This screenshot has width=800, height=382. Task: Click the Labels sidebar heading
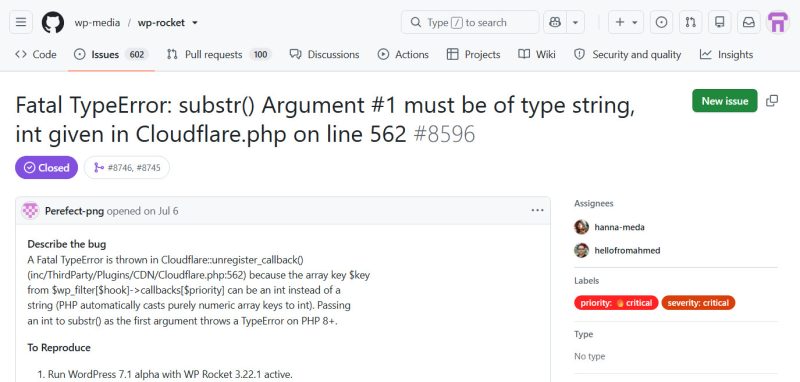point(587,281)
